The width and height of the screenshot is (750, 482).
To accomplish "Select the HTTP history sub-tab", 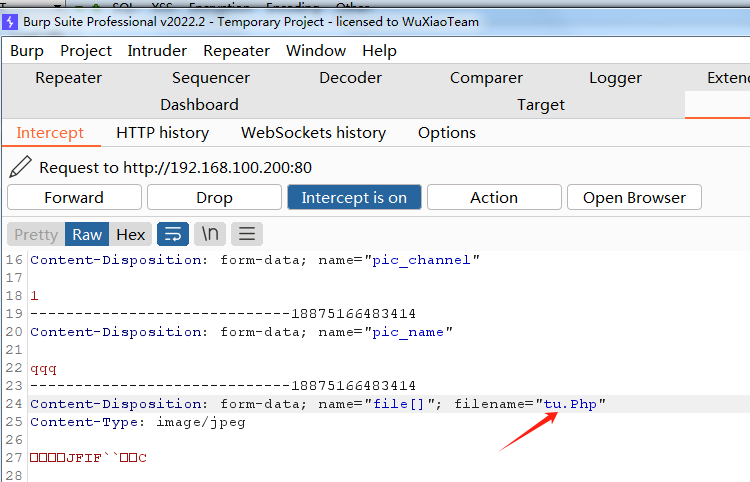I will pyautogui.click(x=163, y=132).
